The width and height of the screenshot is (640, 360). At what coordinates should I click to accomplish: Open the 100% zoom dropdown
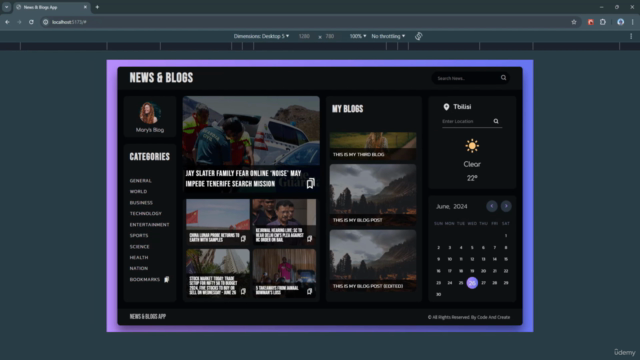click(358, 36)
